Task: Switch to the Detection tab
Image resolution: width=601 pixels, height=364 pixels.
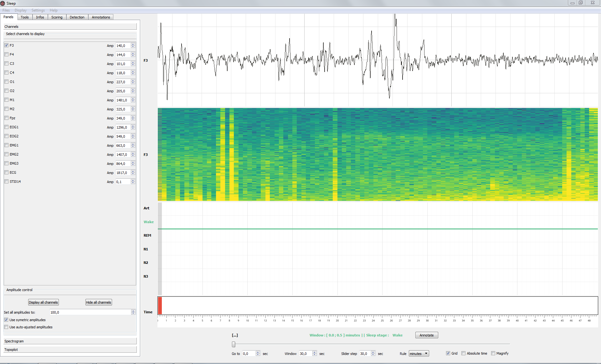Action: pos(77,17)
